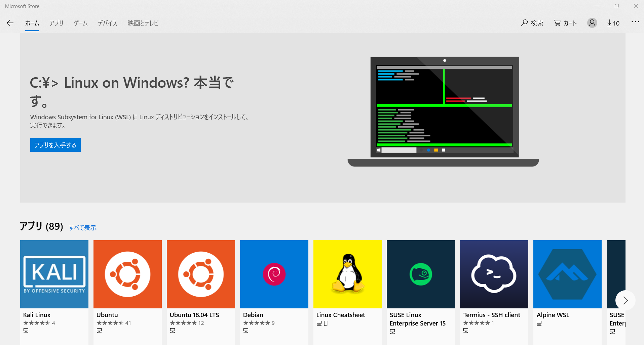Restore down the Microsoft Store window
The width and height of the screenshot is (644, 345).
[617, 6]
